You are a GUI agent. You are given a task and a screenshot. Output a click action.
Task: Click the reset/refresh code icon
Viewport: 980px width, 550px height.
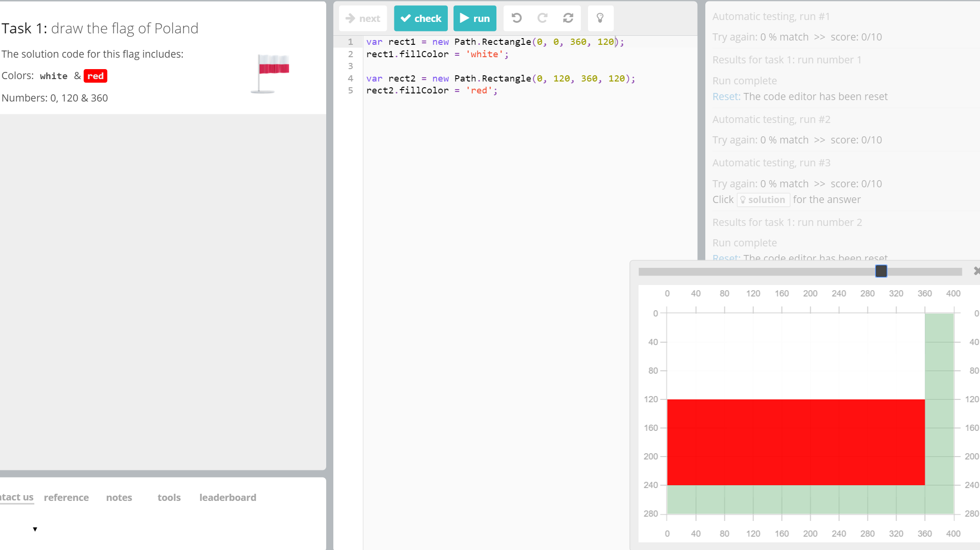tap(568, 18)
